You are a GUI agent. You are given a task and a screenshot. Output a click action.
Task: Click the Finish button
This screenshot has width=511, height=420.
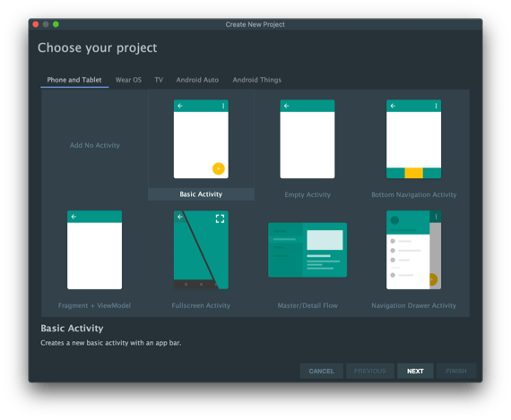tap(456, 371)
